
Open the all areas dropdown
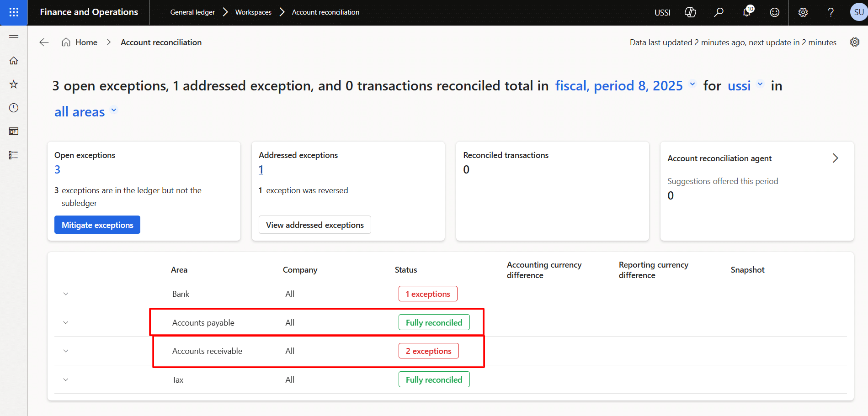[x=86, y=112]
